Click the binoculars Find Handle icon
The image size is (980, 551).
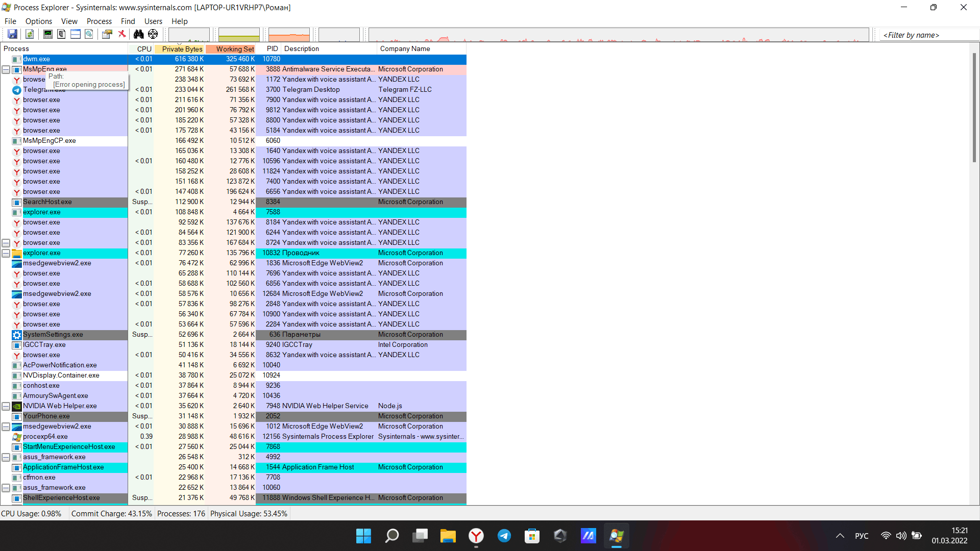[x=138, y=34]
